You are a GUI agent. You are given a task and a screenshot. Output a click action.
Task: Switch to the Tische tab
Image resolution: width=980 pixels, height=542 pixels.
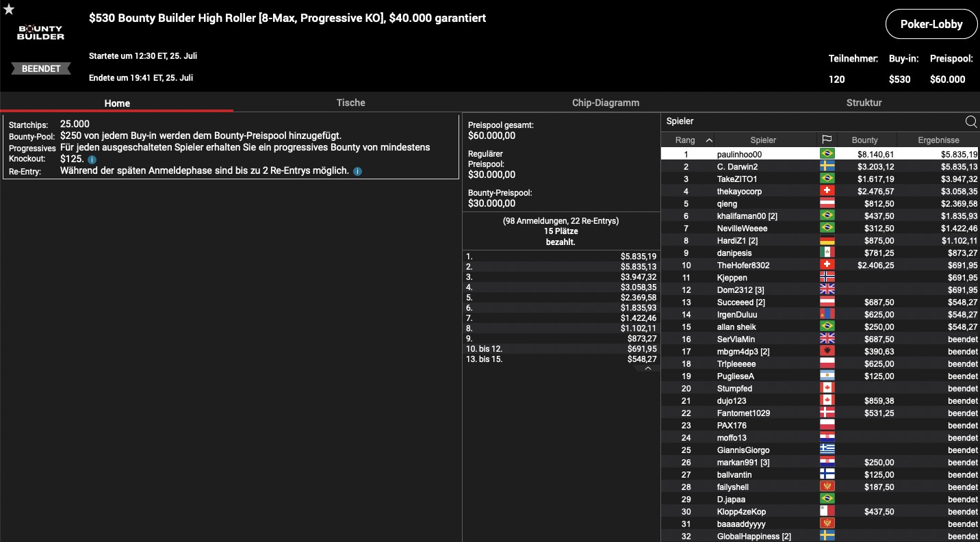(x=350, y=103)
